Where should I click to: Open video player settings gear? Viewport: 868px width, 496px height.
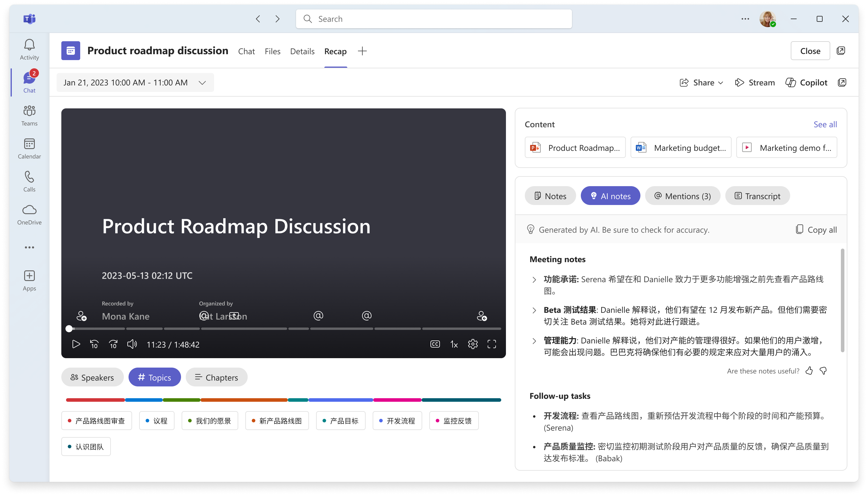[473, 344]
